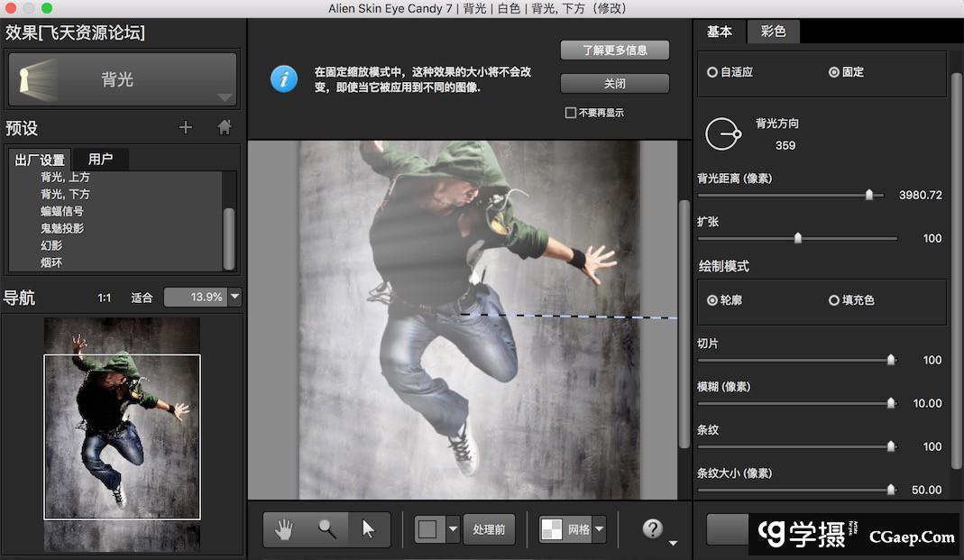
Task: Click the backlight direction dial
Action: pos(722,134)
